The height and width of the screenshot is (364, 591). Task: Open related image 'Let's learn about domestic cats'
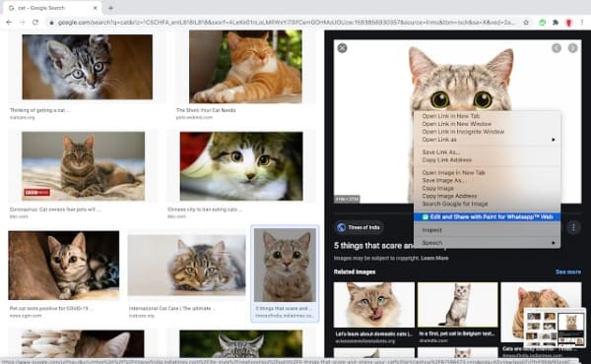pyautogui.click(x=374, y=305)
